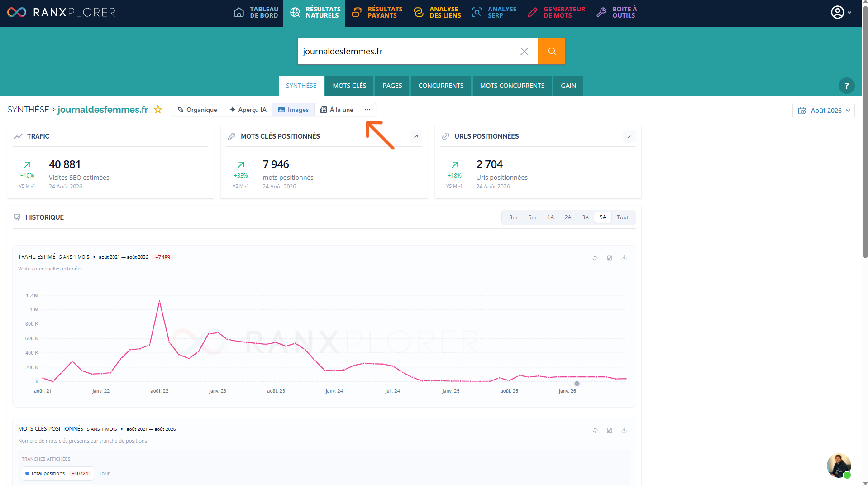Click the Historique section icon
868x486 pixels.
click(17, 217)
